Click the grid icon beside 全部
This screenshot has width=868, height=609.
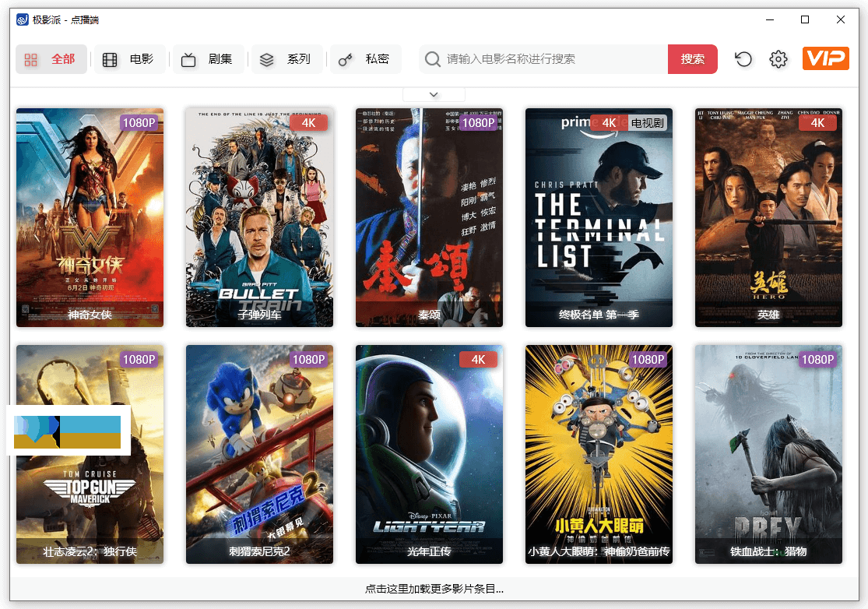click(31, 60)
